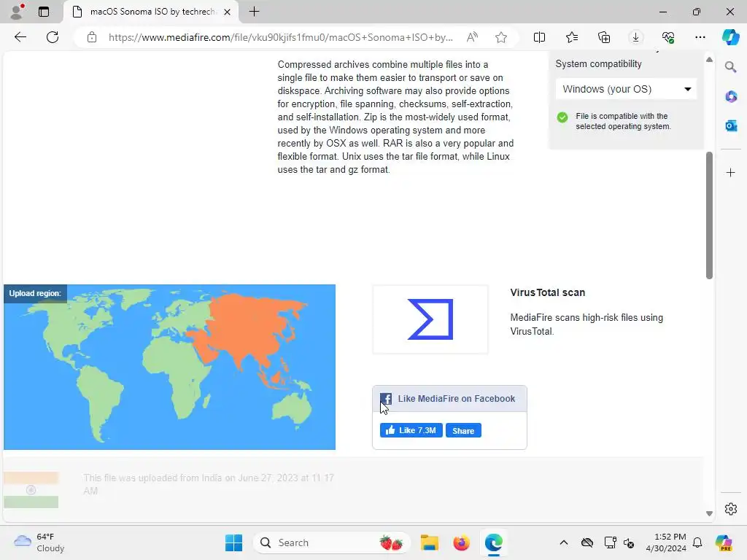
Task: Open split screen view
Action: [539, 37]
